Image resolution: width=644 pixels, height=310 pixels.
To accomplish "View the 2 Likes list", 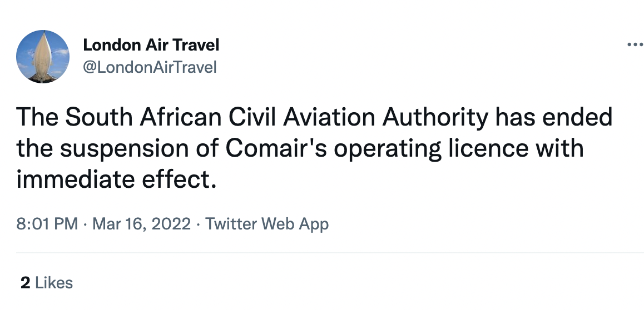I will click(x=47, y=283).
